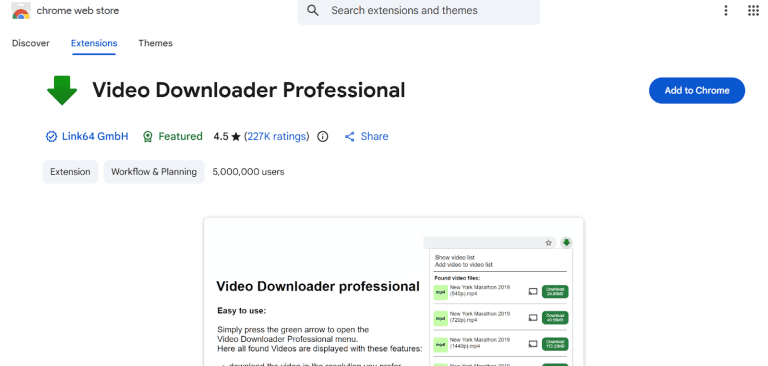This screenshot has height=366, width=768.
Task: Click mp4 badge for 540p video
Action: click(x=441, y=293)
